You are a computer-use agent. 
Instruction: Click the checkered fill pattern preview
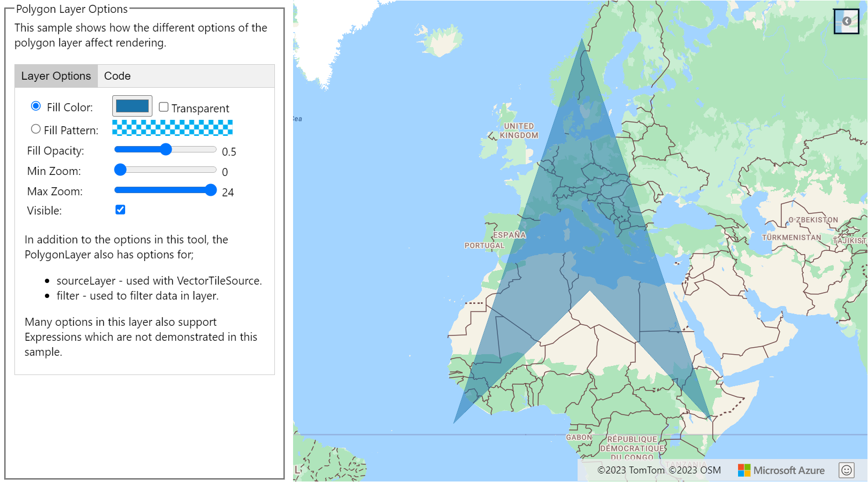click(x=172, y=128)
